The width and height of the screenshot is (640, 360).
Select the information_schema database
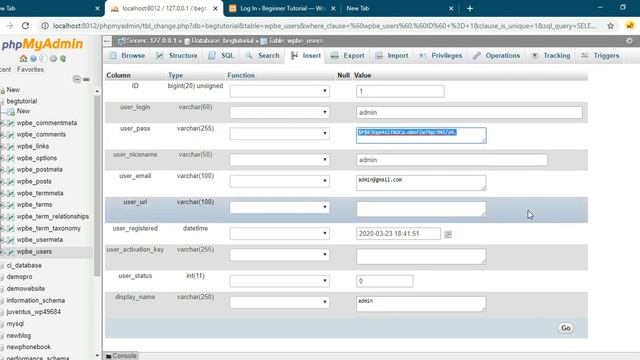(36, 300)
